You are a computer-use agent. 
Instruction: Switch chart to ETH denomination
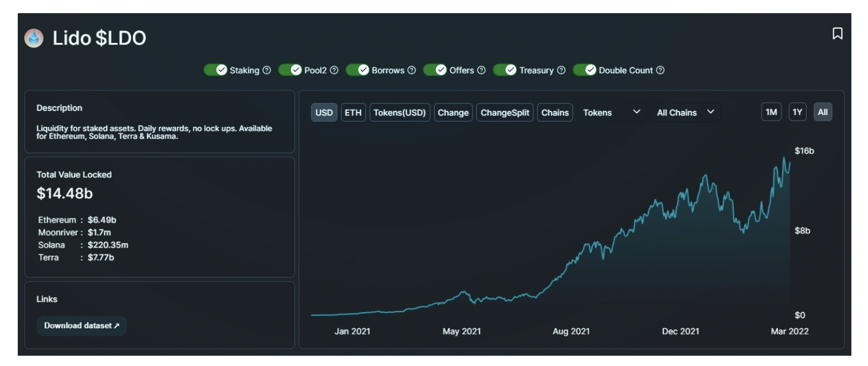(353, 113)
